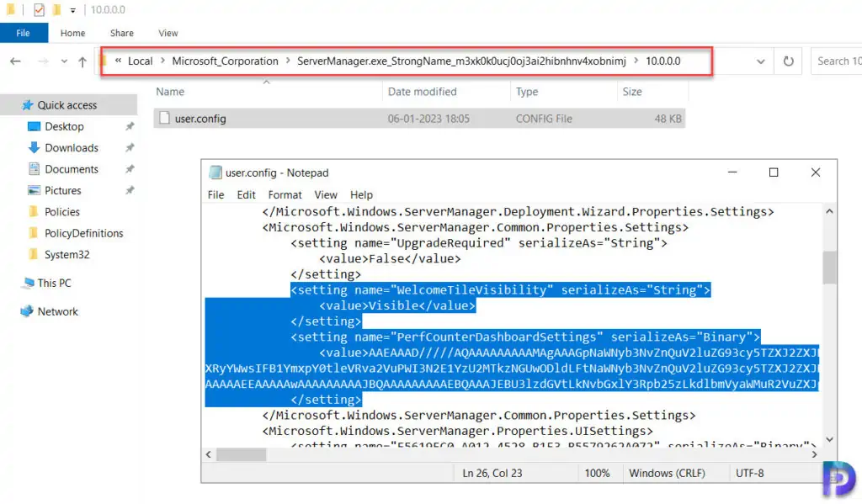Click the Search box in File Explorer
The image size is (862, 504).
(837, 61)
